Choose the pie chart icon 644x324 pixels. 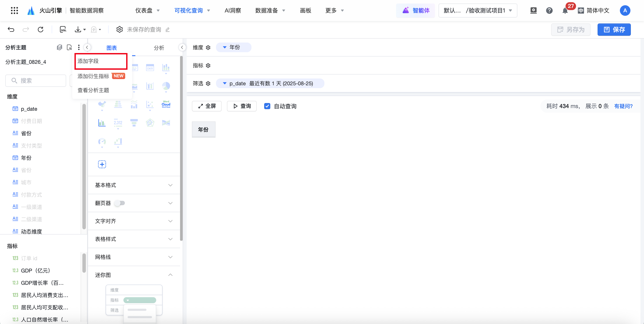coord(166,86)
